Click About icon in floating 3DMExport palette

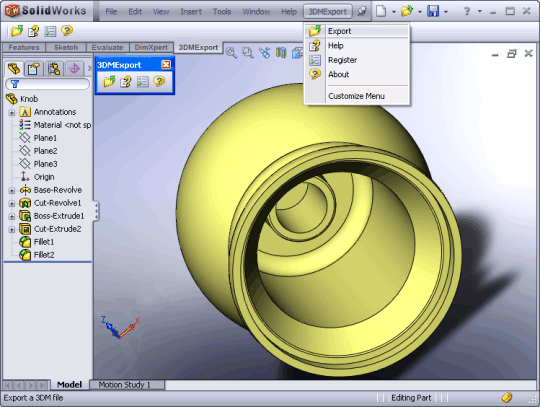tap(159, 81)
